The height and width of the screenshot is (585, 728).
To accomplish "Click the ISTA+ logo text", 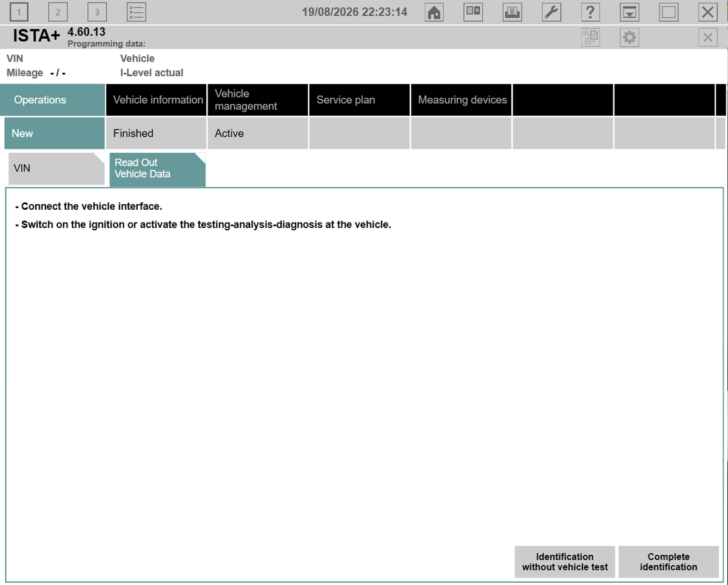I will (36, 36).
